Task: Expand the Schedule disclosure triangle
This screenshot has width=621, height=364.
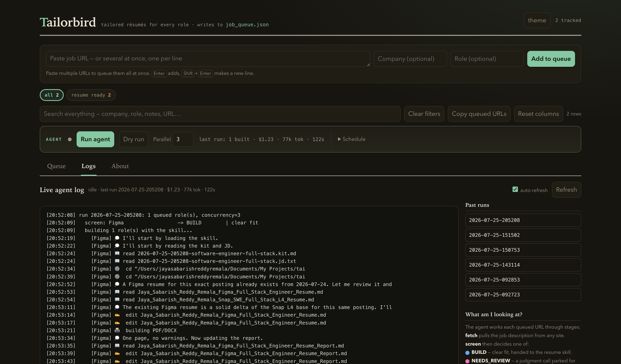Action: pyautogui.click(x=339, y=139)
